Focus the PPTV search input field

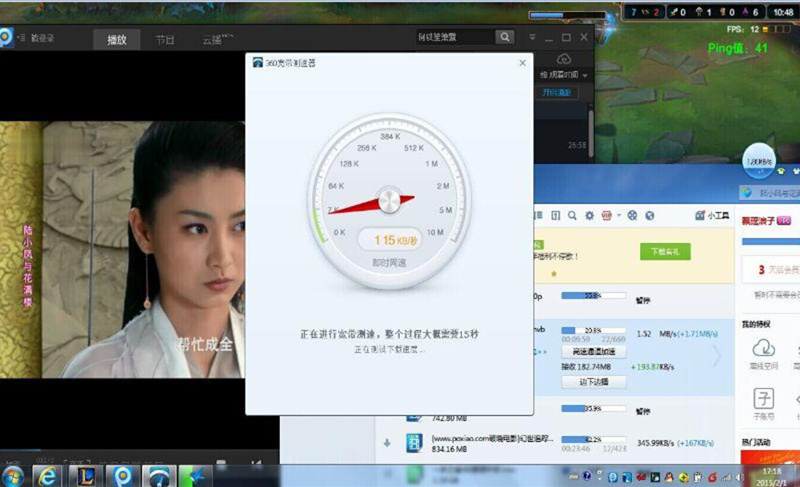(455, 37)
